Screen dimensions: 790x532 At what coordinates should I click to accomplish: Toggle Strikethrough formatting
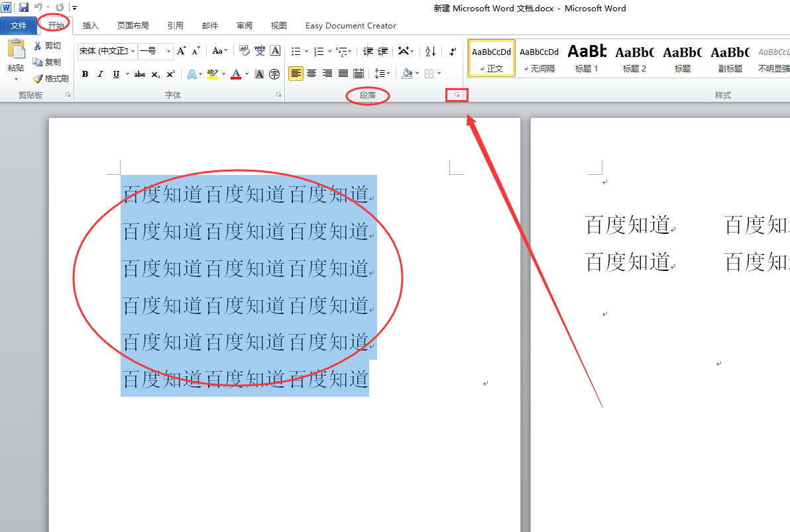point(140,74)
